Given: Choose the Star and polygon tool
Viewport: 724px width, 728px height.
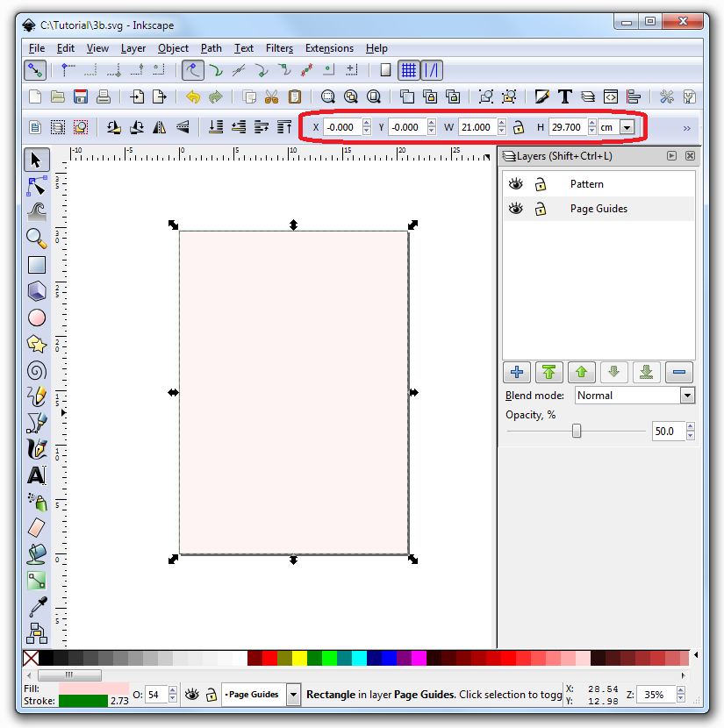Looking at the screenshot, I should (x=36, y=343).
